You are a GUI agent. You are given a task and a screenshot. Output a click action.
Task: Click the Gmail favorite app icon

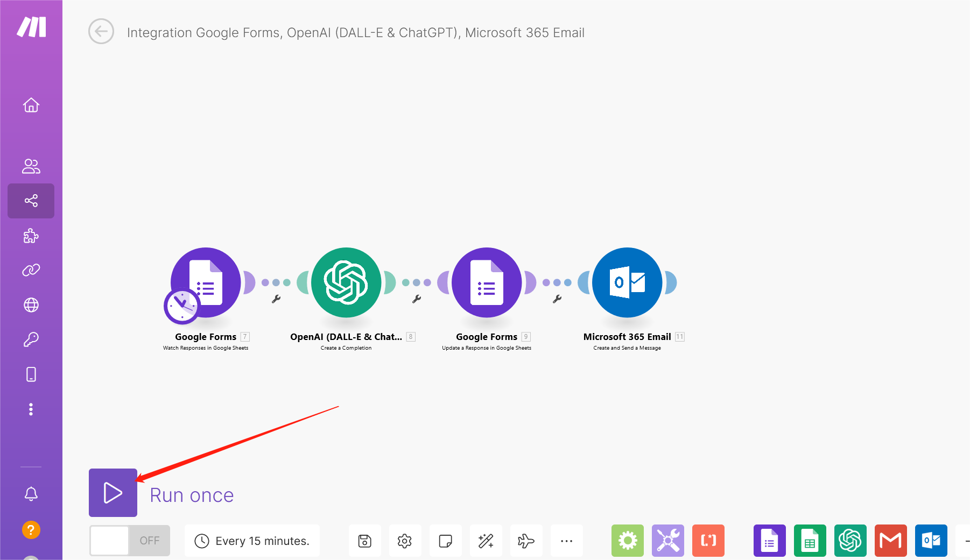tap(891, 541)
